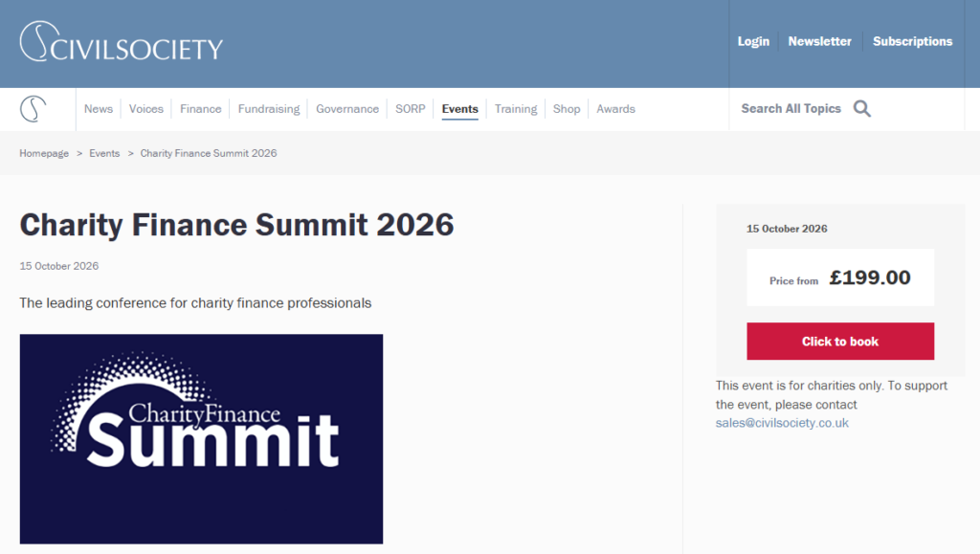Open the Shop nav item

click(x=567, y=109)
